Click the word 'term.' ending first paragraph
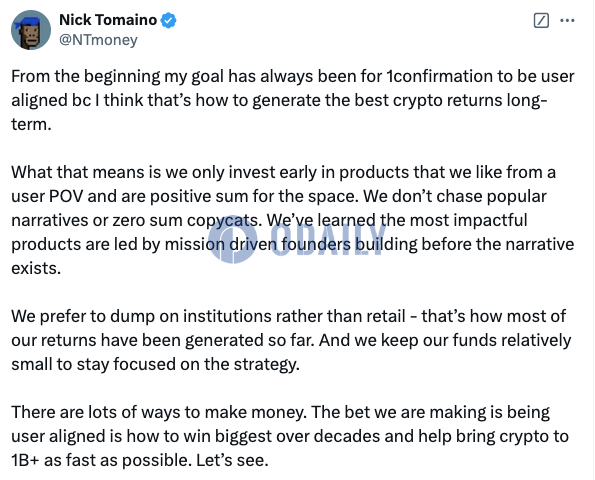The width and height of the screenshot is (595, 480). (x=31, y=124)
